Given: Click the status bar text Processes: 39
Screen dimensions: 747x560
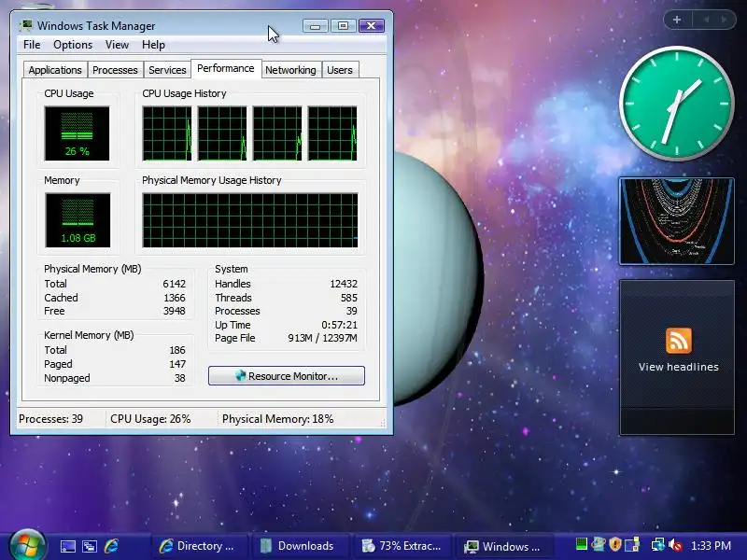Looking at the screenshot, I should (50, 419).
